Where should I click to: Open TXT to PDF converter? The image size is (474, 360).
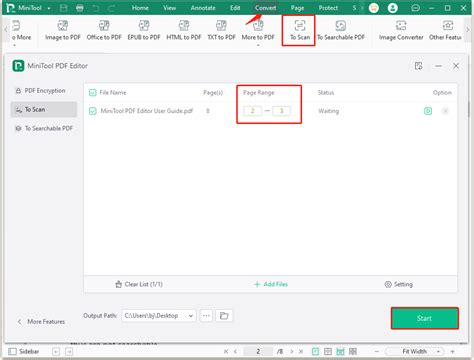(221, 30)
